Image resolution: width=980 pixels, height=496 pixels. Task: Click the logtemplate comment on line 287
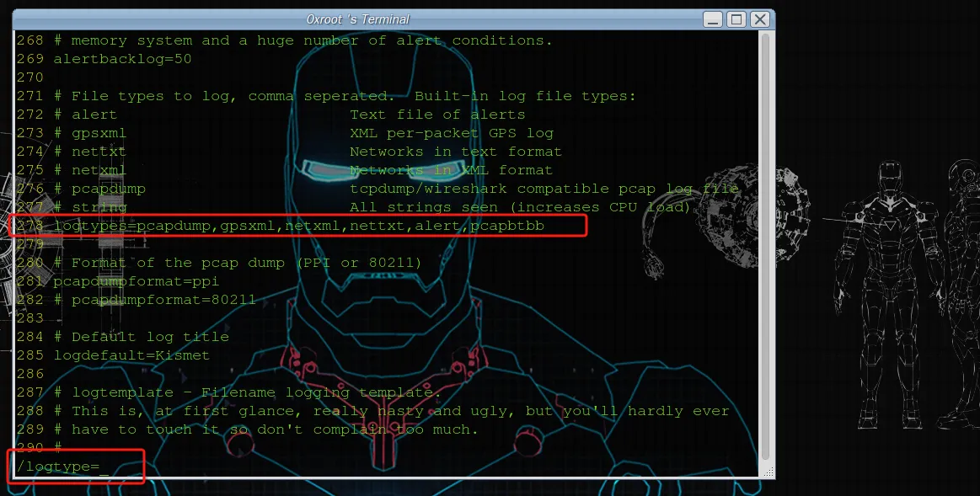tap(256, 392)
